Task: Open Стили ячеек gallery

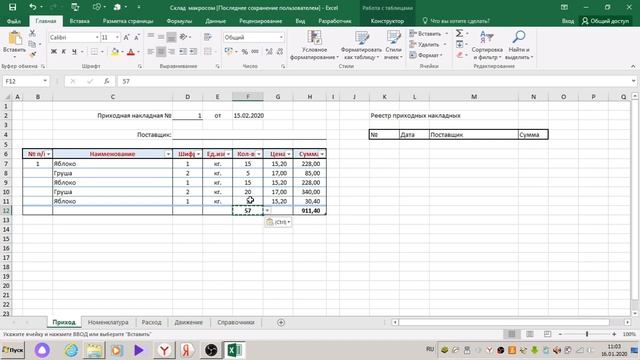Action: click(393, 45)
